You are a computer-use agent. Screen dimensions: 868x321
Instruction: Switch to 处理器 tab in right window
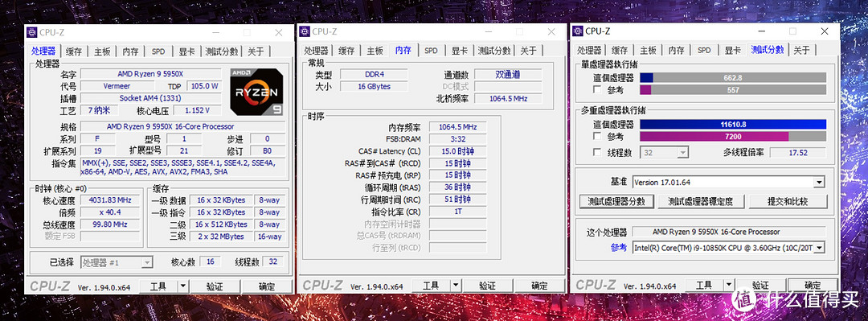pyautogui.click(x=590, y=50)
